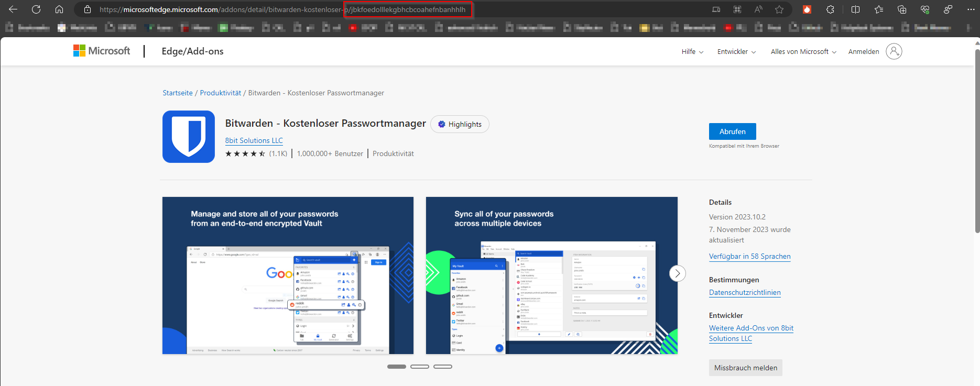Click the Abrufen button to install
Screen dimensions: 980x386
click(x=733, y=131)
